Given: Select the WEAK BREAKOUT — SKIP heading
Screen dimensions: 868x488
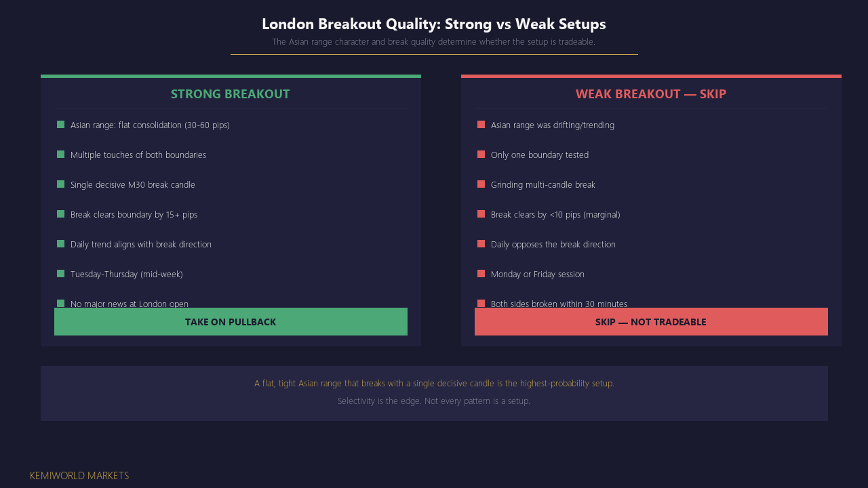Looking at the screenshot, I should [x=651, y=94].
